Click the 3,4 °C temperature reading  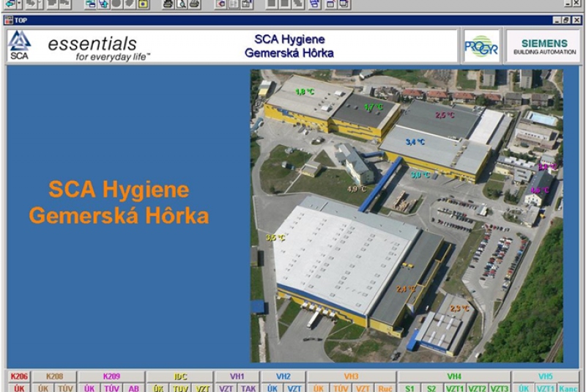[x=415, y=142]
